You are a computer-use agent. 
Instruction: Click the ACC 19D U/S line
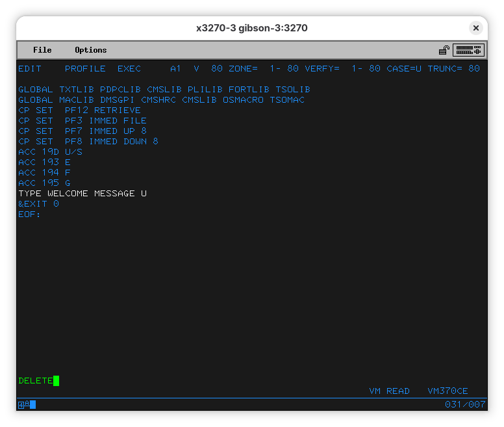tap(50, 152)
